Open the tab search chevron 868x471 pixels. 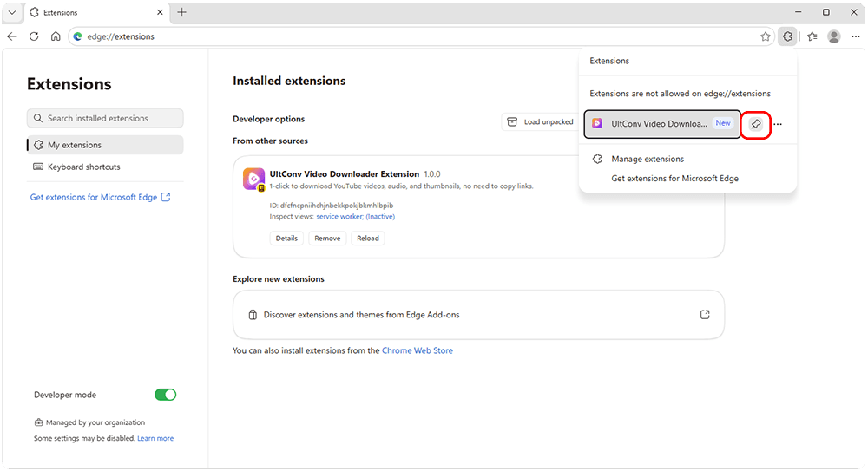pos(12,12)
